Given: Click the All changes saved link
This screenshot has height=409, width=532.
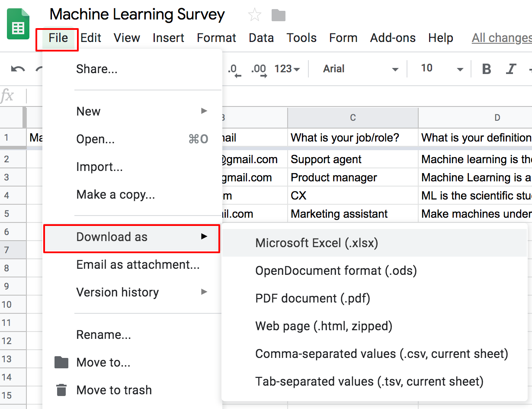Looking at the screenshot, I should pyautogui.click(x=502, y=38).
